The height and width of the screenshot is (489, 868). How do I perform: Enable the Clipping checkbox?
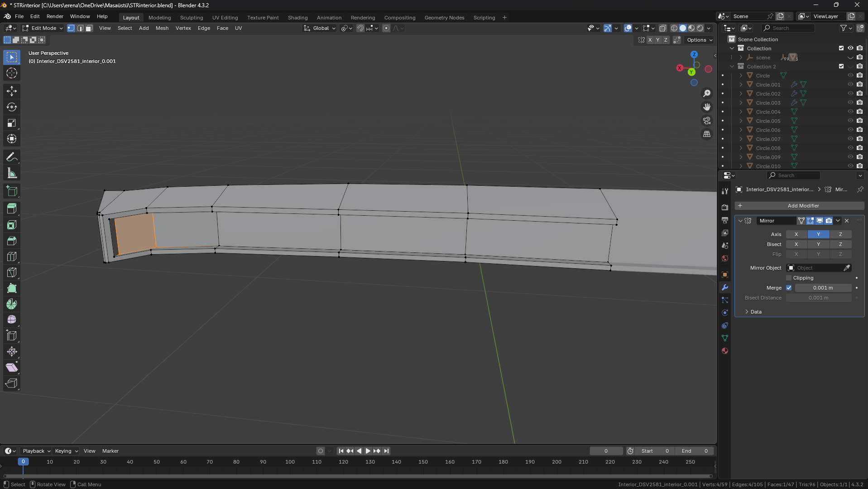click(x=789, y=278)
